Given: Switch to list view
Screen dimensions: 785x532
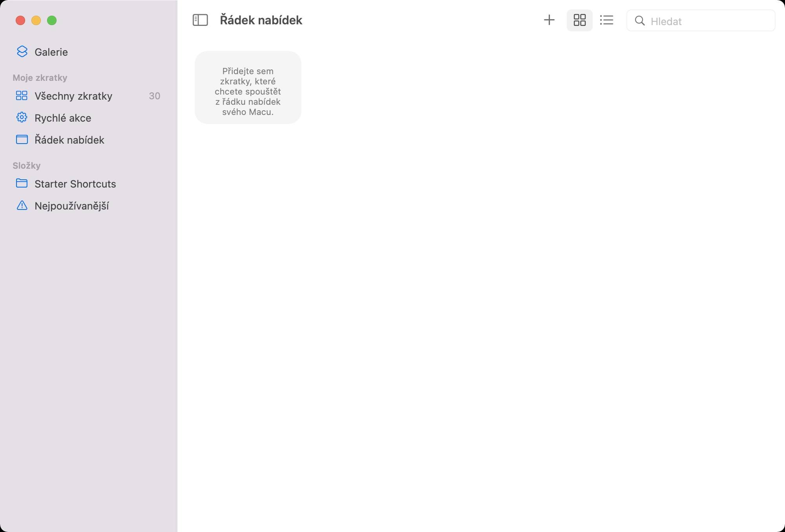Looking at the screenshot, I should [x=606, y=20].
